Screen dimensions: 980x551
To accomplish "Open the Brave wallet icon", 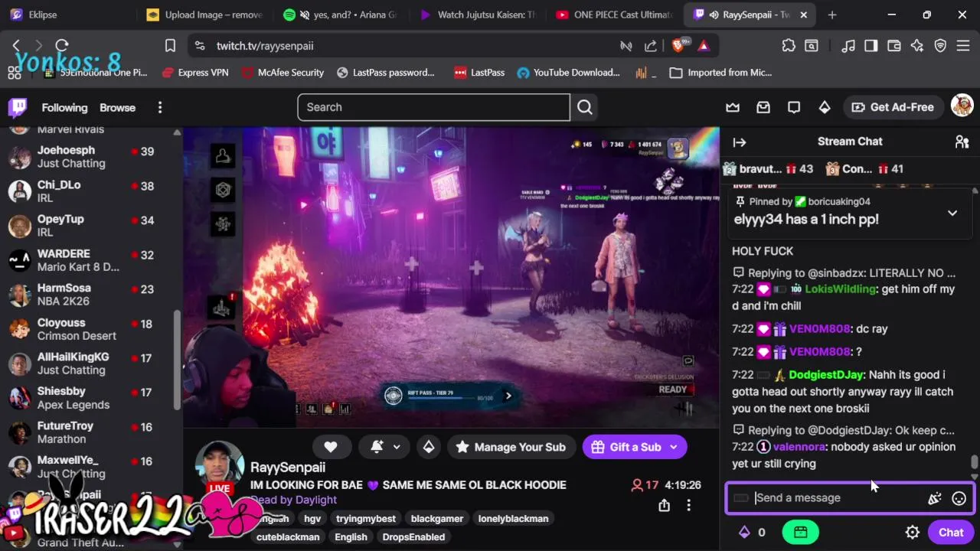I will click(893, 46).
